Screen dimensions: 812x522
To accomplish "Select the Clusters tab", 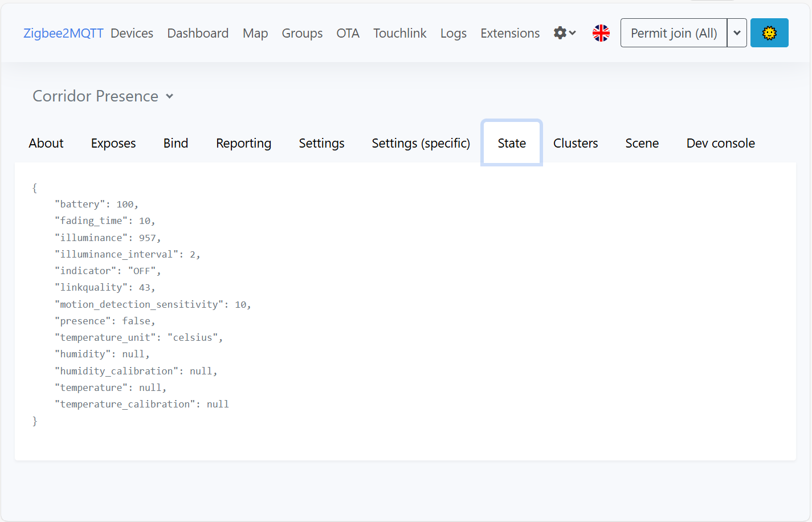I will tap(575, 143).
